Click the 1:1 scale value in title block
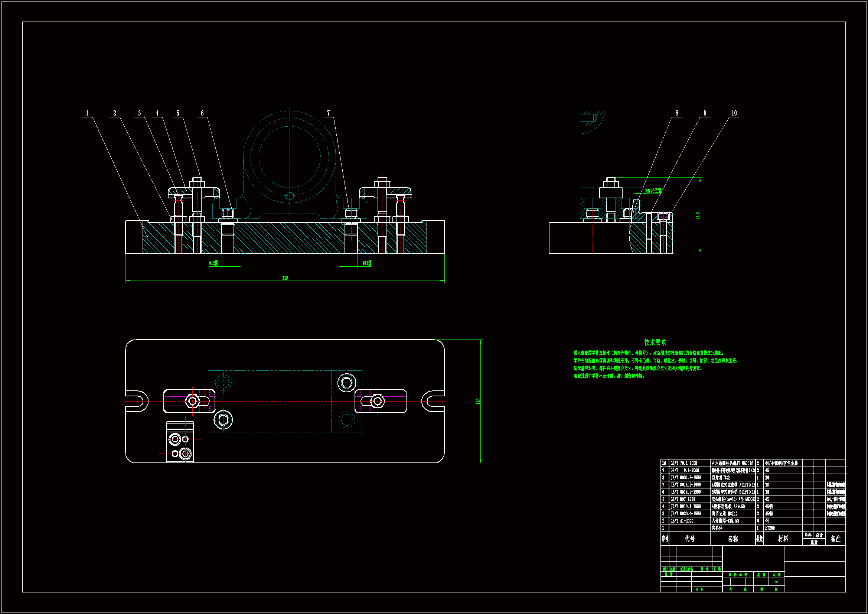 point(776,582)
